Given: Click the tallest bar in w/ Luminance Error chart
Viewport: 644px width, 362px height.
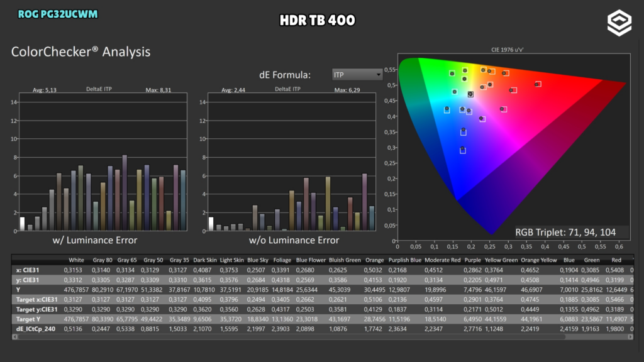Looking at the screenshot, I should tap(125, 193).
